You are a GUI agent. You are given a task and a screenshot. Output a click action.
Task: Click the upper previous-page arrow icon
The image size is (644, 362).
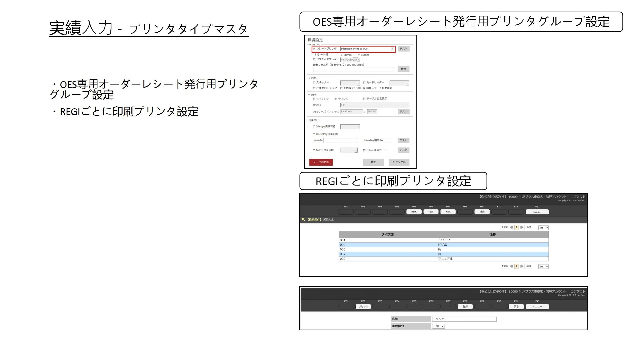click(x=511, y=227)
